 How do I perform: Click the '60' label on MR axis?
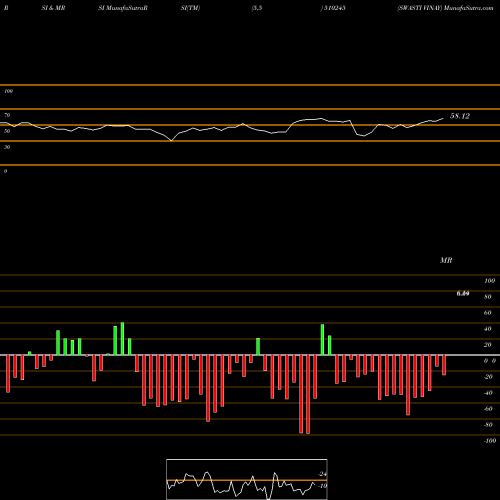click(x=488, y=313)
